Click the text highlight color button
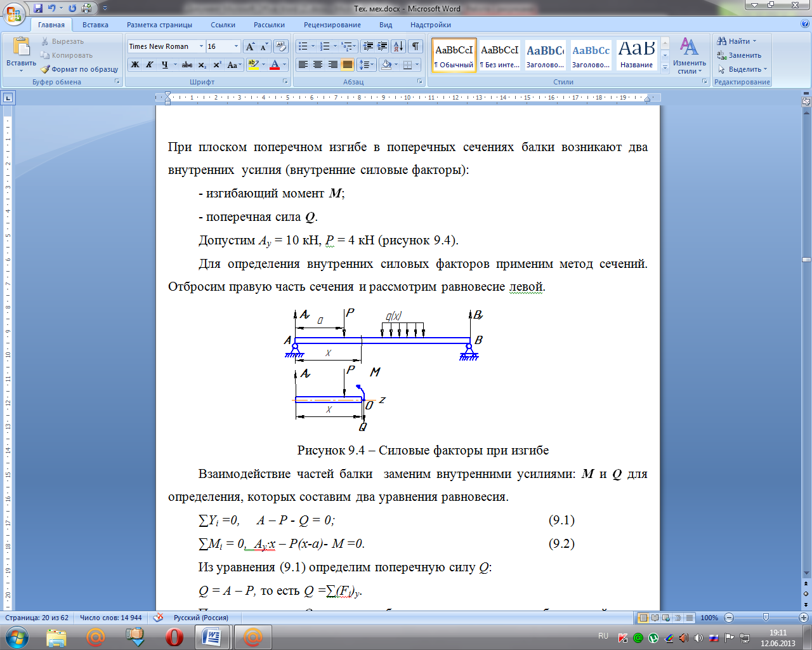 254,65
